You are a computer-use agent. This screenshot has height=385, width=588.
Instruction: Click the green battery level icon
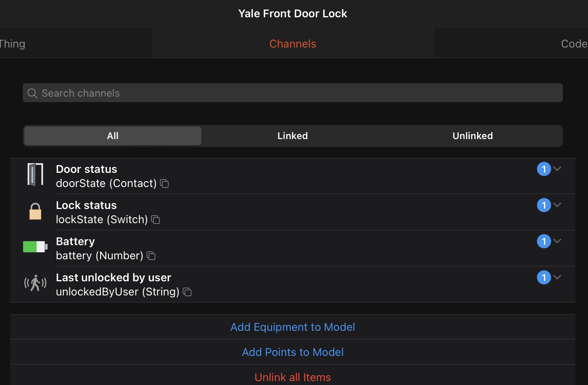coord(35,247)
